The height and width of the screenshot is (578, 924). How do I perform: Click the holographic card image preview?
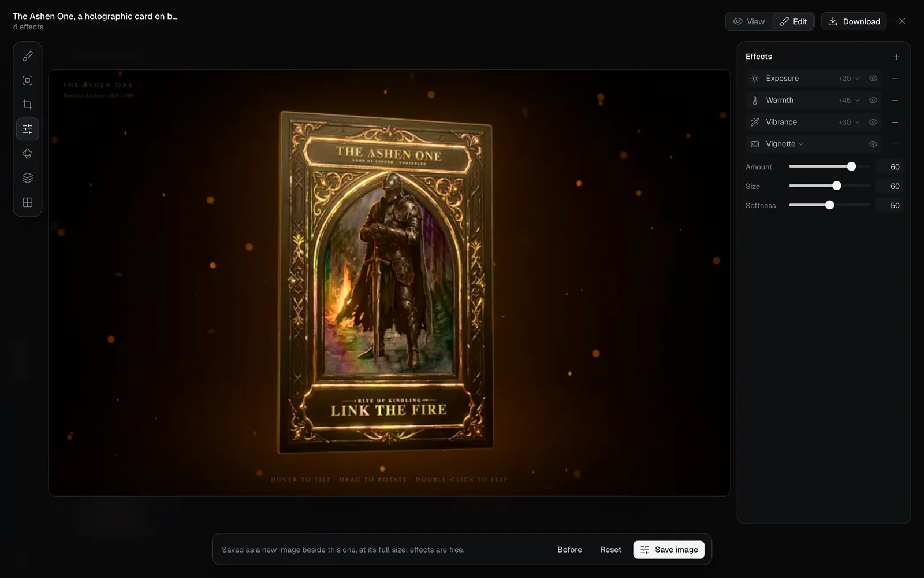(x=389, y=283)
